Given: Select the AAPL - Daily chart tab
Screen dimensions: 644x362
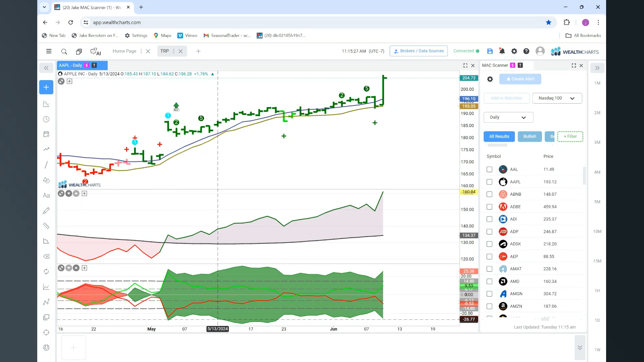Looking at the screenshot, I should click(x=82, y=65).
